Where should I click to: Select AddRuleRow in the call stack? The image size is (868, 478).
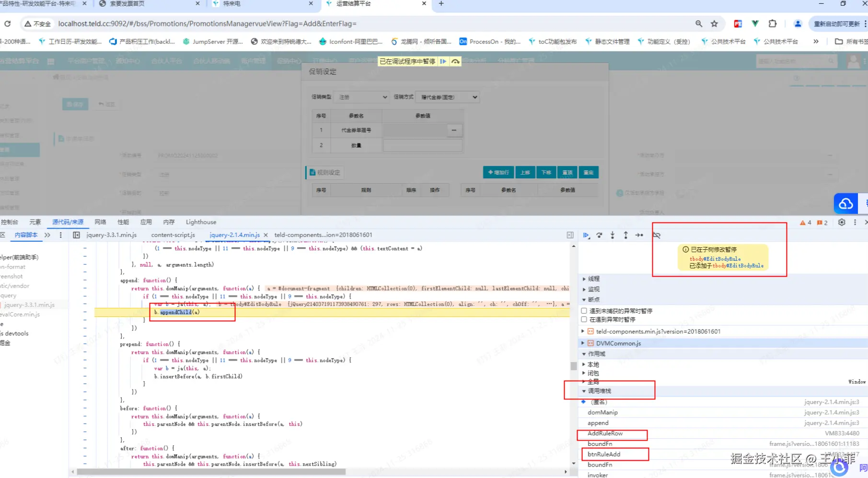coord(605,433)
